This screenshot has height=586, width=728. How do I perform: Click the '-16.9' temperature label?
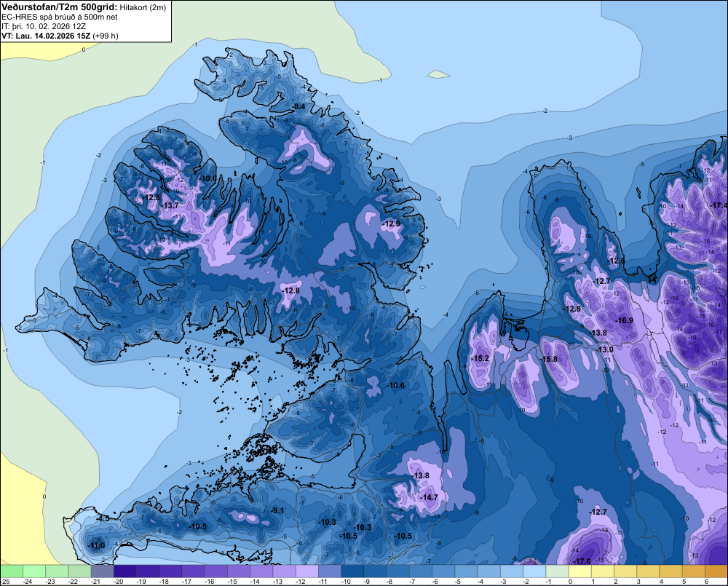[624, 320]
